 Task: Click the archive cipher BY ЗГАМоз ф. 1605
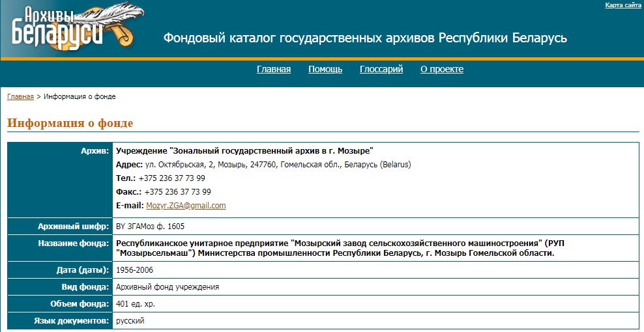150,227
